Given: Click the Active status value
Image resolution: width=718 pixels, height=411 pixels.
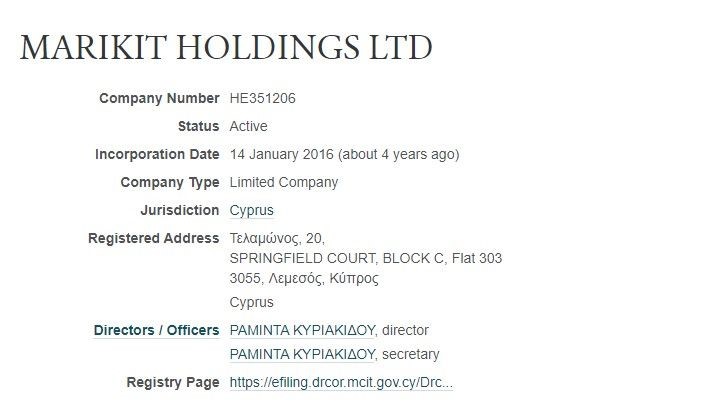Looking at the screenshot, I should tap(248, 126).
